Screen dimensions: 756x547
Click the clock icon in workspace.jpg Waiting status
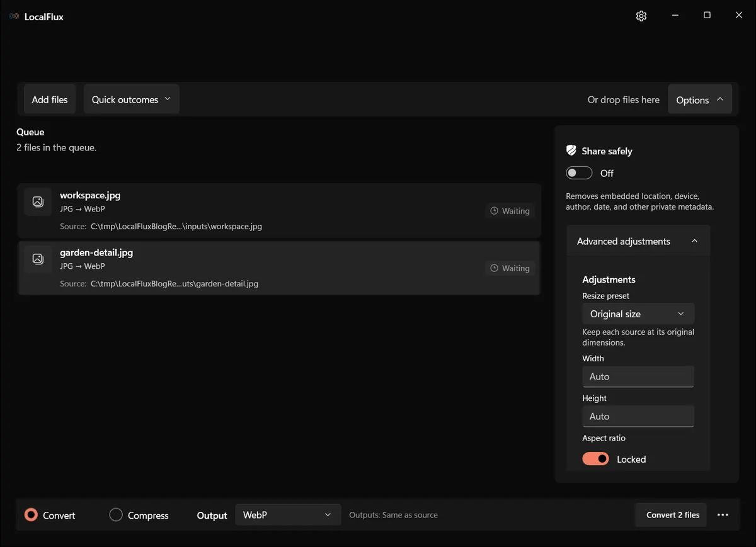point(495,211)
